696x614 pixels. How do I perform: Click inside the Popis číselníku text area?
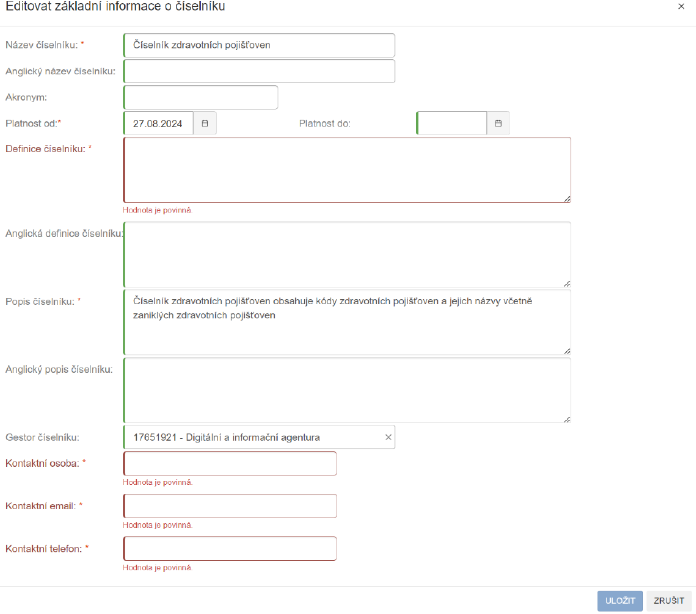pyautogui.click(x=346, y=322)
